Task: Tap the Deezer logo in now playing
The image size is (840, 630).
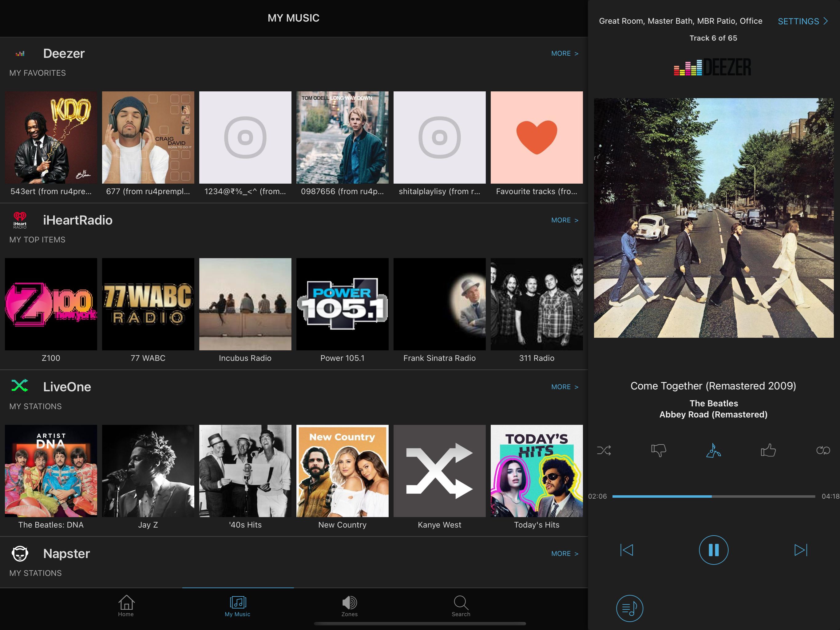Action: coord(712,67)
